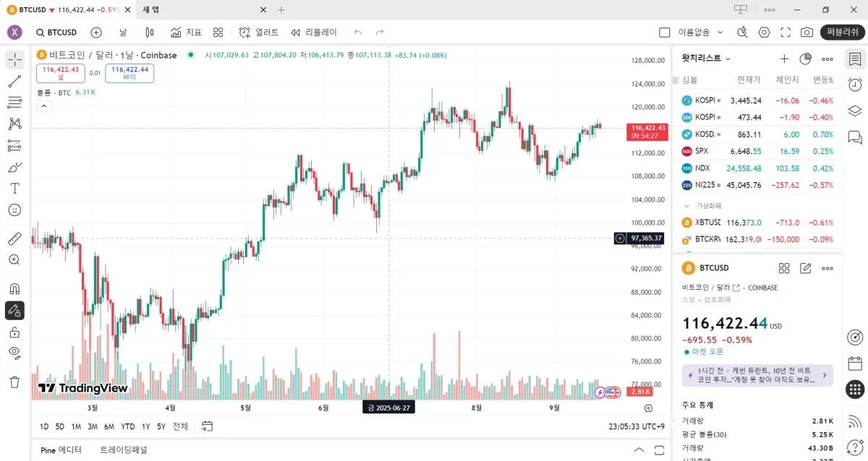Collapse the indicator legend chevron

coord(43,106)
